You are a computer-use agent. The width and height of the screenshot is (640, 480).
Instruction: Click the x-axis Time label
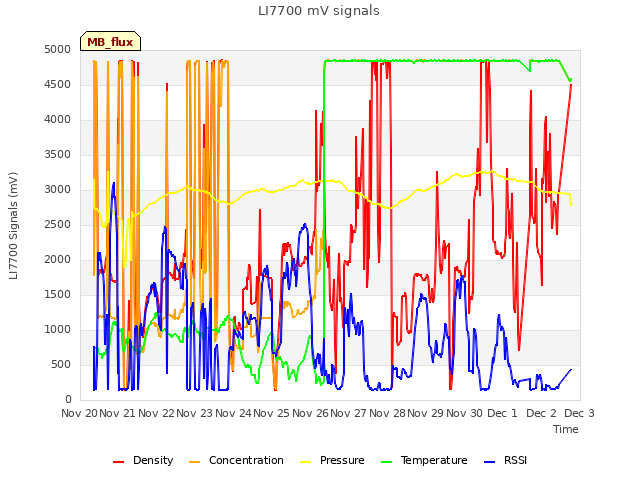coord(566,429)
